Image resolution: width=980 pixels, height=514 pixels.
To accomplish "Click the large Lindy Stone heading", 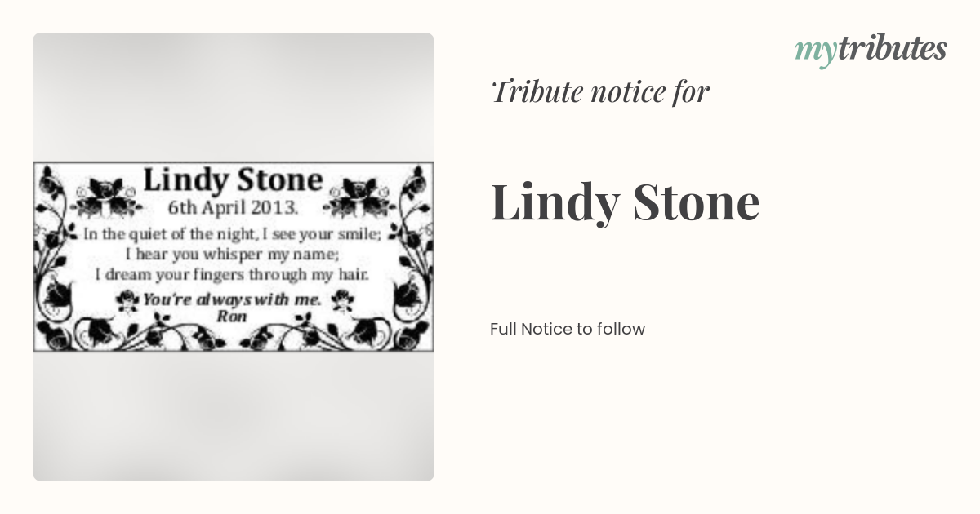I will pyautogui.click(x=625, y=202).
